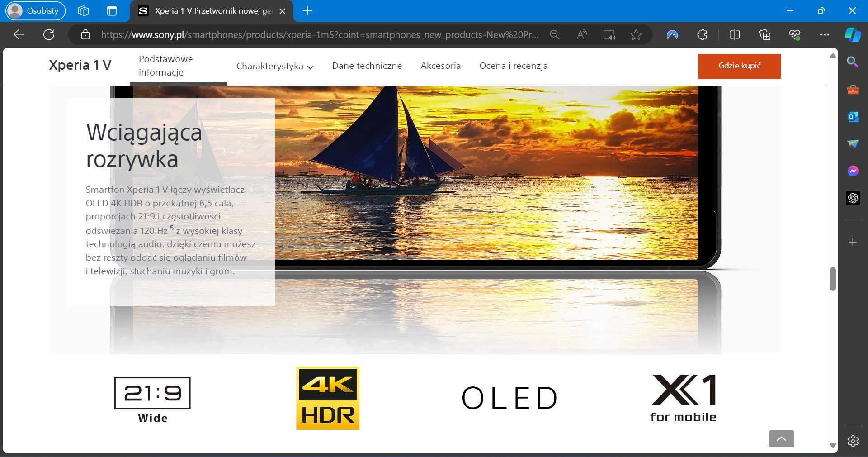Expand the Charakterystyka dropdown
868x457 pixels.
click(275, 66)
